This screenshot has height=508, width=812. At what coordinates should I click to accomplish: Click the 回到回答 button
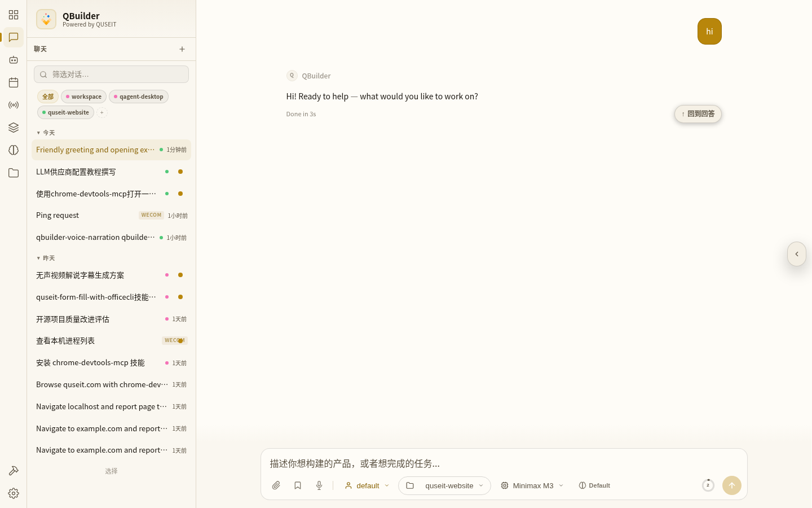click(698, 114)
